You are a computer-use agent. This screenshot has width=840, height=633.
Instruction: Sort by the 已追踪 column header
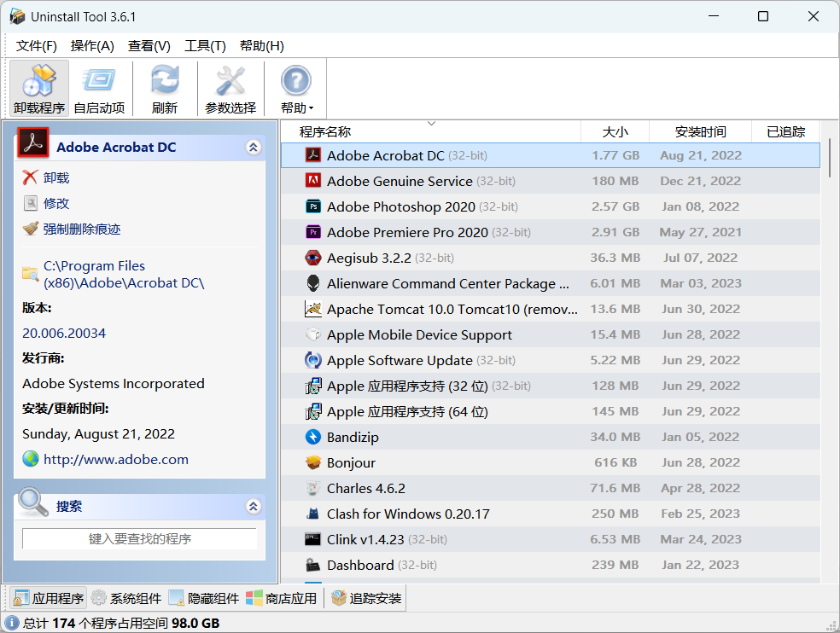[785, 131]
